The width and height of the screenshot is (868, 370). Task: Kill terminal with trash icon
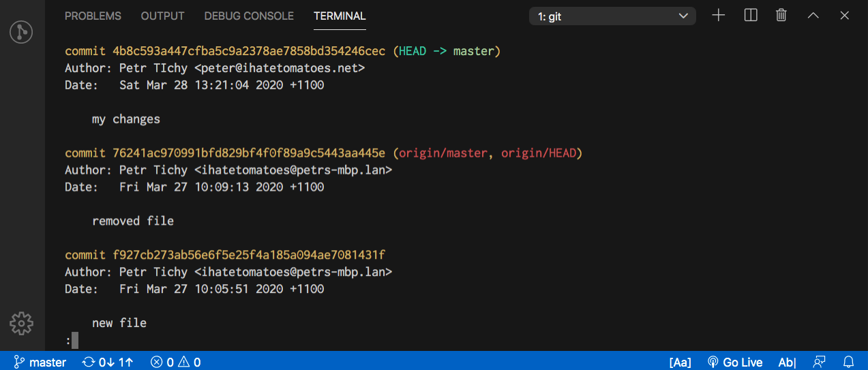point(782,16)
